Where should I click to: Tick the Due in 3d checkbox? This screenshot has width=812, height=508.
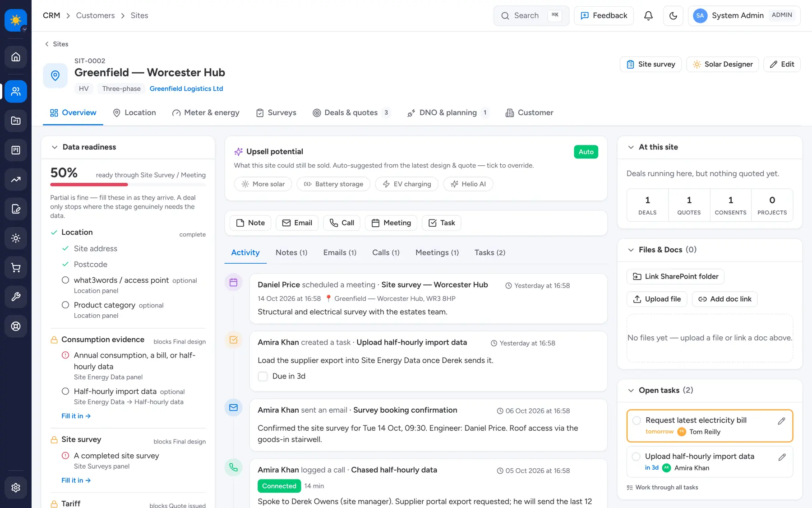263,376
